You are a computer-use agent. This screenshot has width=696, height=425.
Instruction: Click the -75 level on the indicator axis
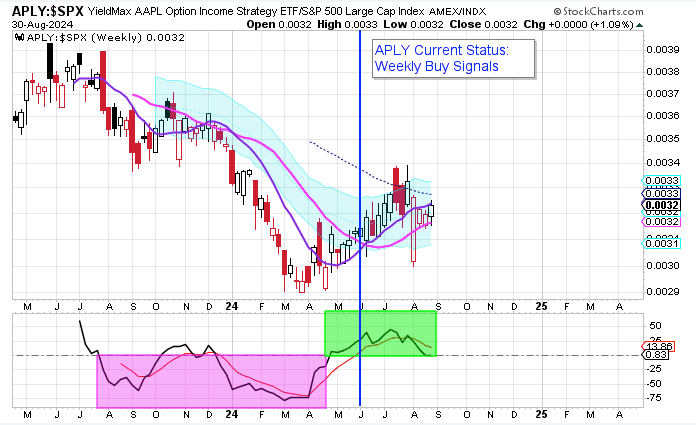pos(656,397)
